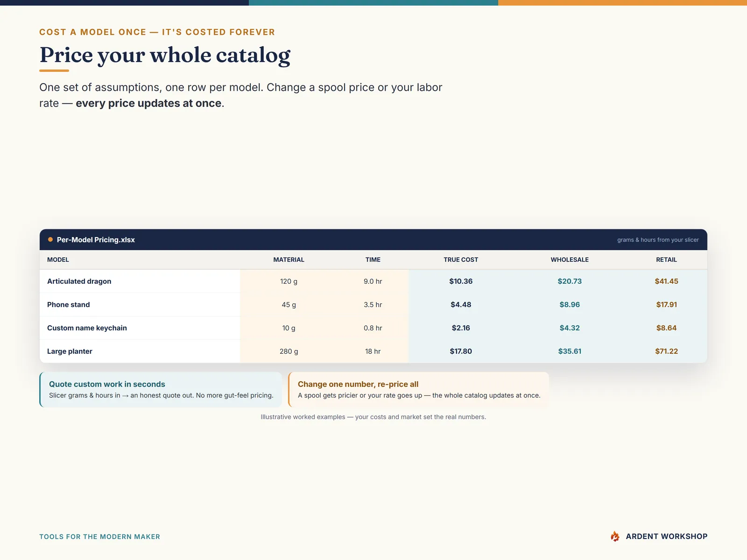747x560 pixels.
Task: Click the 'Slicer grams & hours in' description line
Action: (x=161, y=395)
